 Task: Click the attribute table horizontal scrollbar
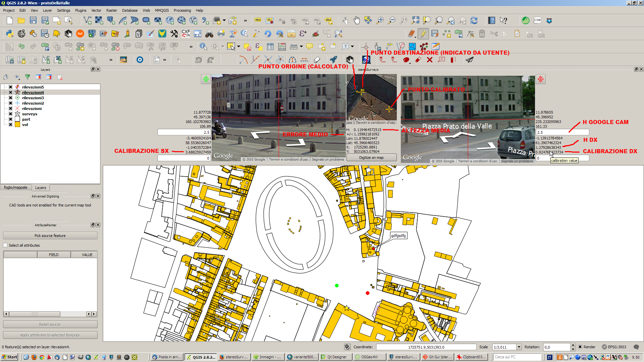click(50, 314)
